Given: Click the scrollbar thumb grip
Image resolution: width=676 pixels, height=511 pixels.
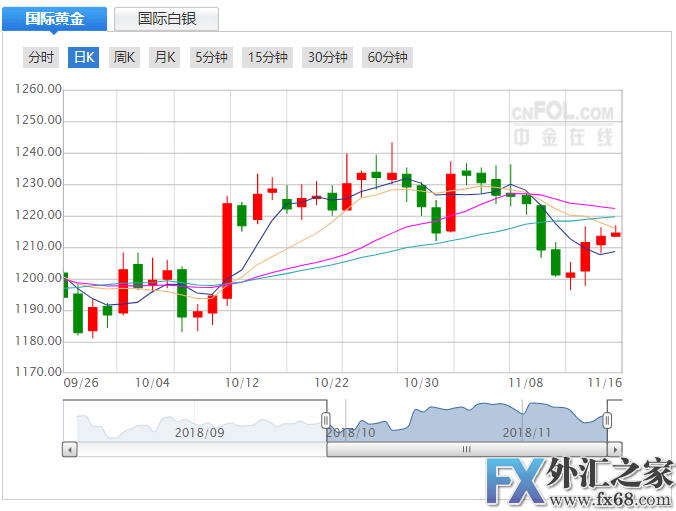Looking at the screenshot, I should coord(466,450).
